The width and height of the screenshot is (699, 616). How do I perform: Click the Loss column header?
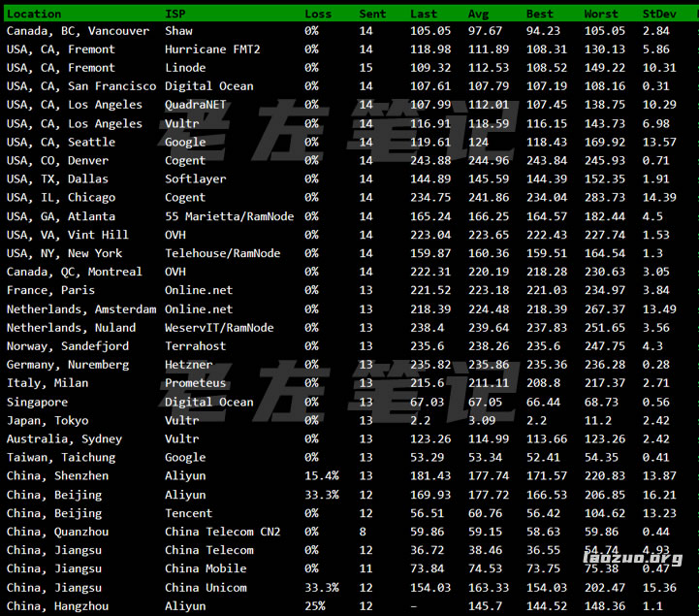[318, 14]
